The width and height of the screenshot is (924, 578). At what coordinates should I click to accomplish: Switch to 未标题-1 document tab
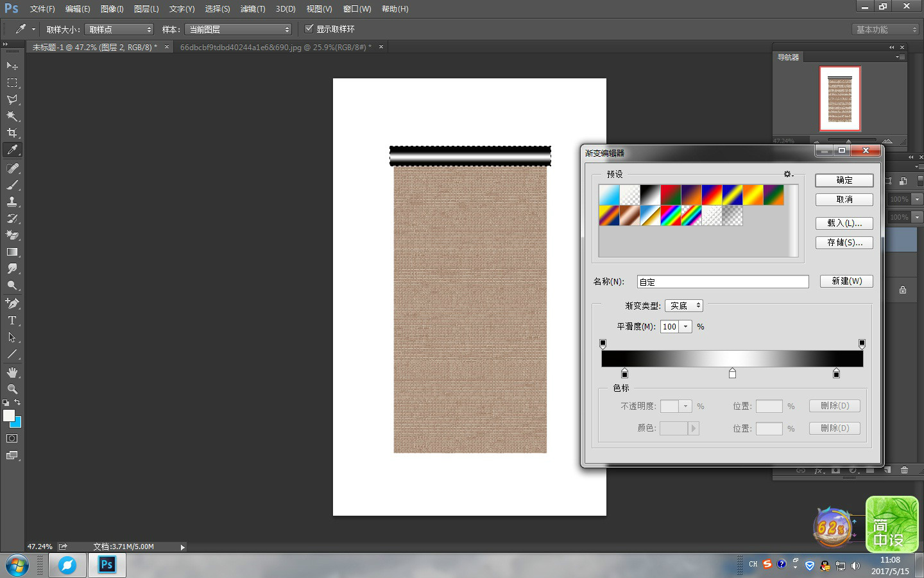tap(95, 48)
